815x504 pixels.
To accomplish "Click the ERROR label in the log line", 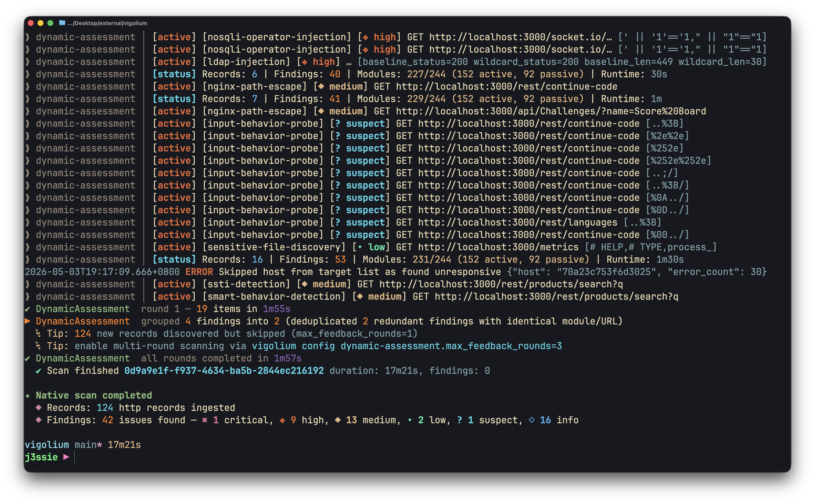I will click(x=199, y=272).
